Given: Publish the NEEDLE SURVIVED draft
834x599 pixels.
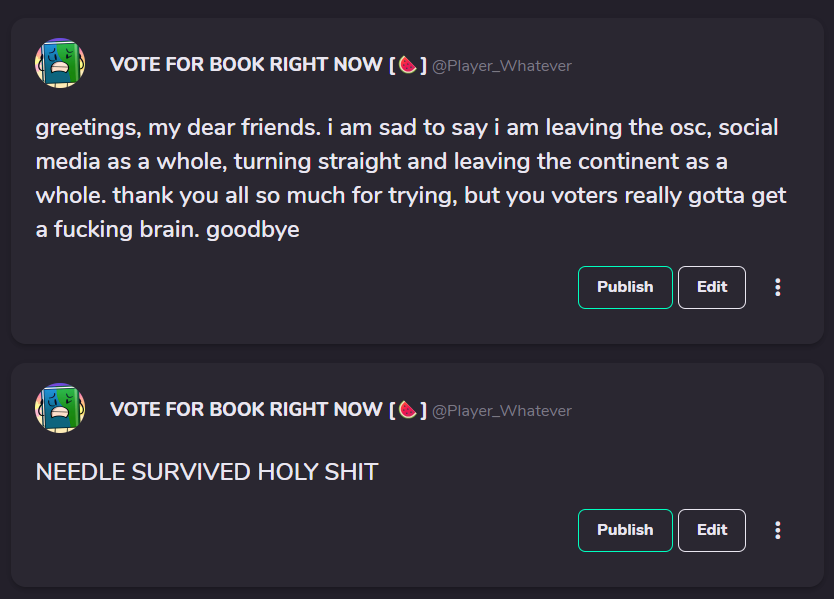Looking at the screenshot, I should 625,530.
